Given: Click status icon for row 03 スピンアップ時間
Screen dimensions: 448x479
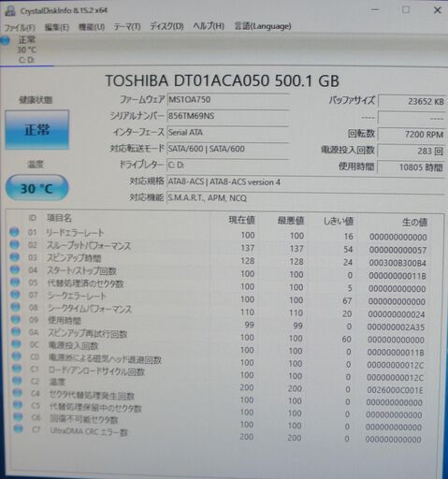Looking at the screenshot, I should coord(15,257).
